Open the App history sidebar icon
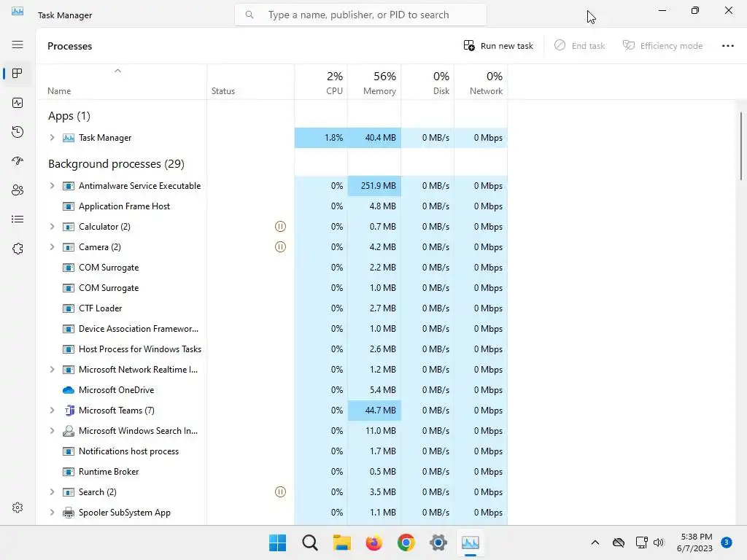 (18, 132)
